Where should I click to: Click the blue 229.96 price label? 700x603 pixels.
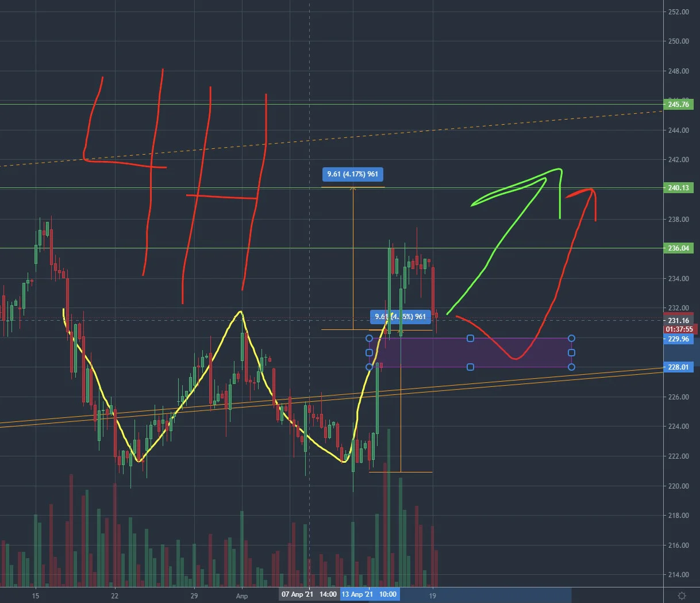[678, 339]
